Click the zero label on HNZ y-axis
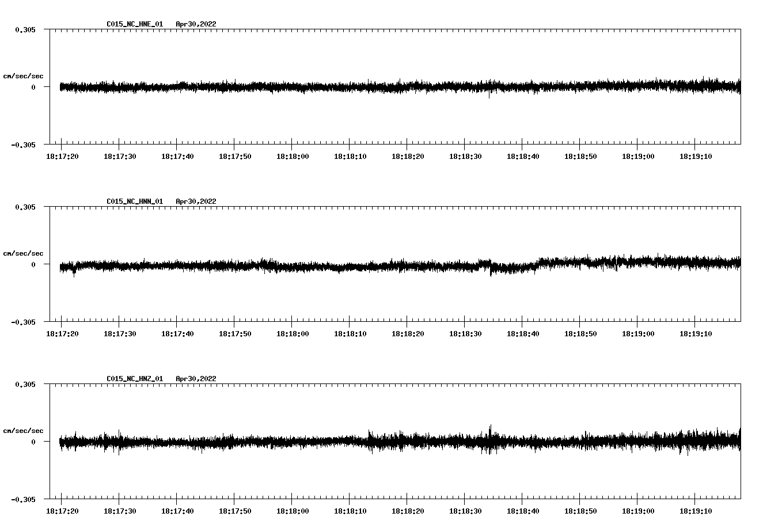 click(x=33, y=442)
